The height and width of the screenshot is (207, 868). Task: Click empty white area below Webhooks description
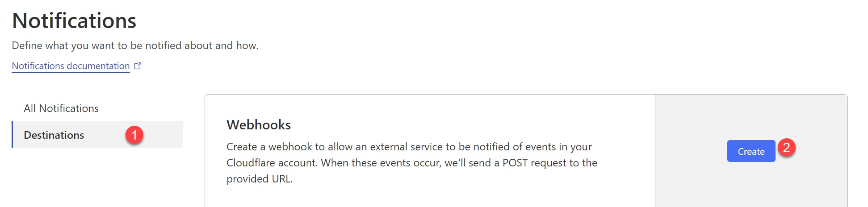429,196
